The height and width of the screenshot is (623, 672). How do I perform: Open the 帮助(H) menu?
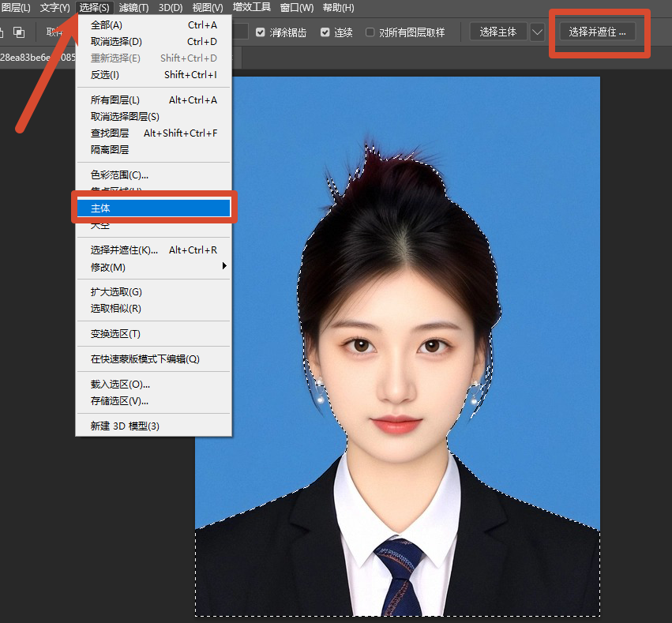[x=339, y=8]
